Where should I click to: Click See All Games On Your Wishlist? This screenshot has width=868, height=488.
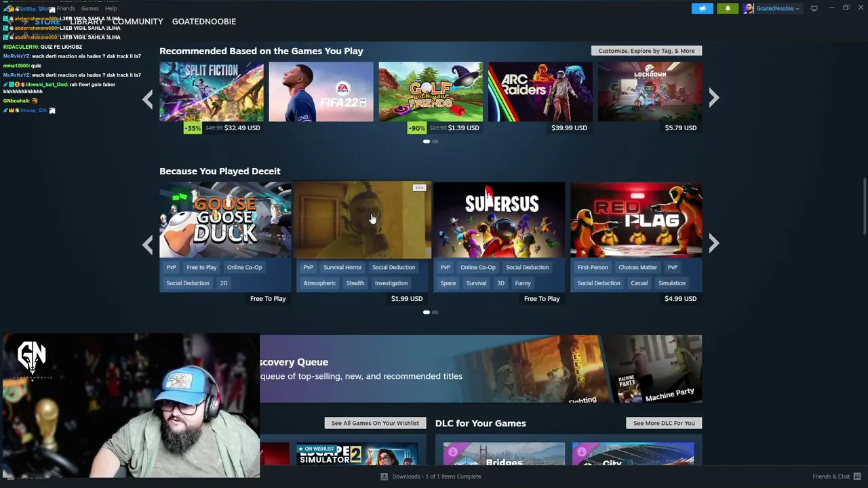click(375, 423)
